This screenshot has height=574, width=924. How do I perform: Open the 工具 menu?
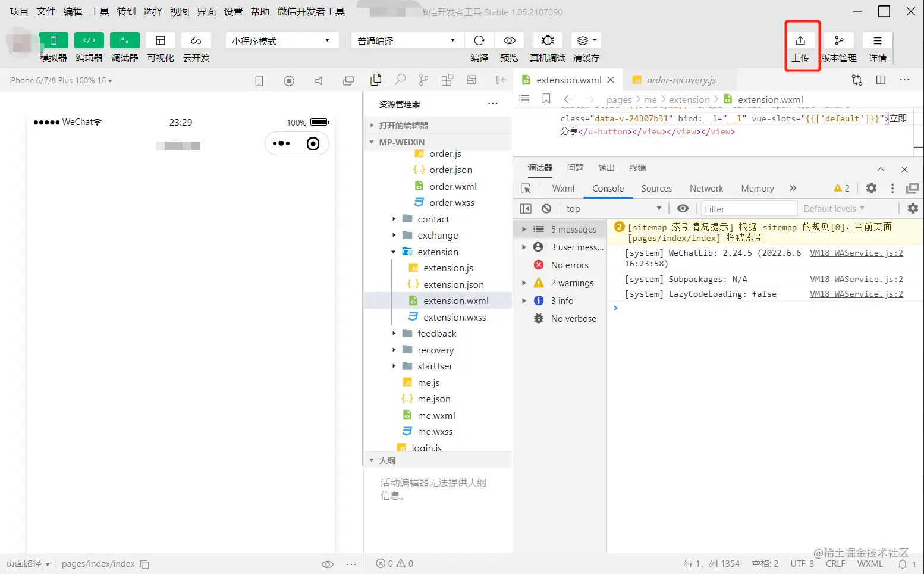tap(99, 11)
